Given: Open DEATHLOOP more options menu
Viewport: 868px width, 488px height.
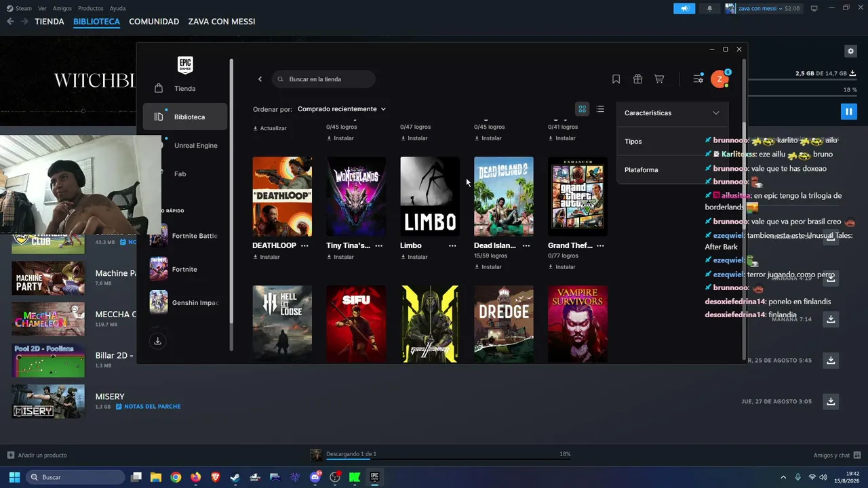Looking at the screenshot, I should pos(304,245).
